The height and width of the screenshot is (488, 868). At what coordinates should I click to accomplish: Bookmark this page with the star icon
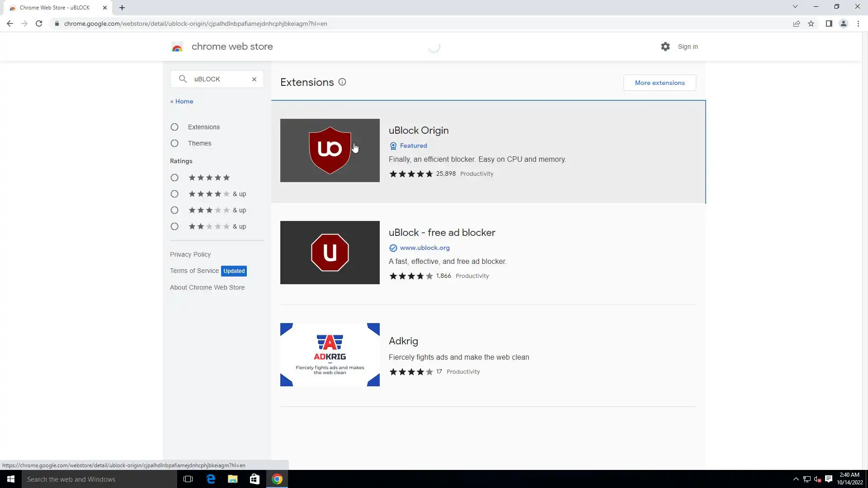[x=811, y=23]
